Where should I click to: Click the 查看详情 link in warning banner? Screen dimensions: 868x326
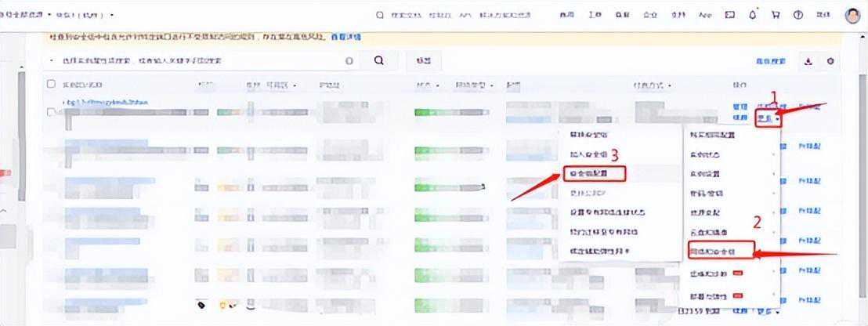pyautogui.click(x=345, y=37)
